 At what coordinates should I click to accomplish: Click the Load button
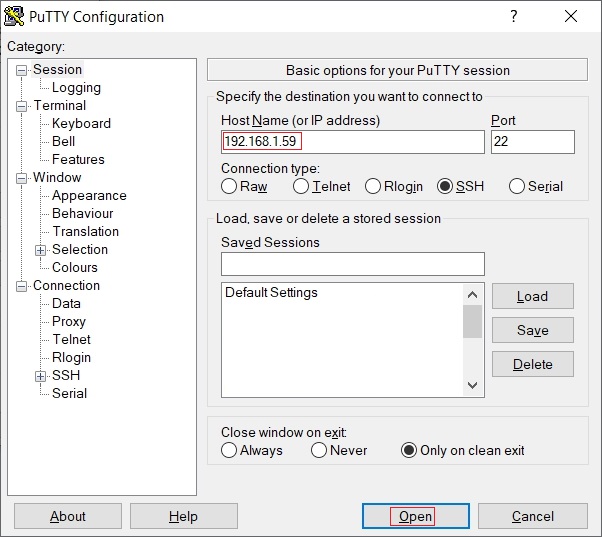pyautogui.click(x=532, y=297)
